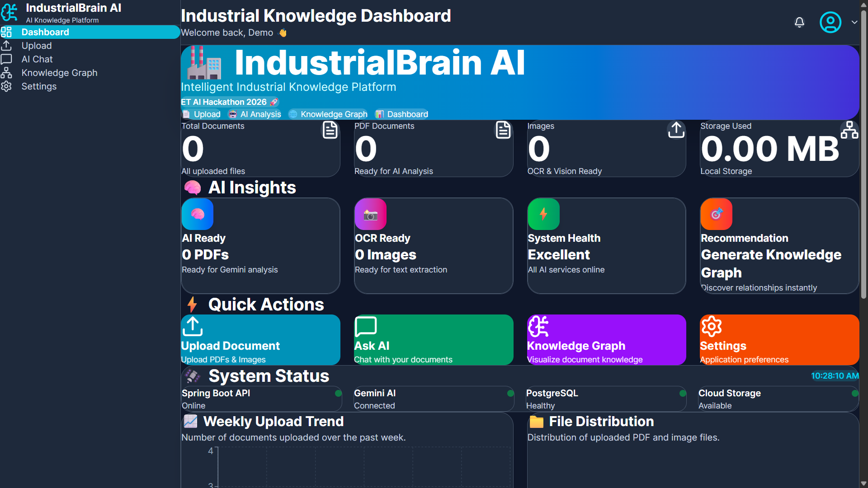Click the Settings gear icon in sidebar
868x488 pixels.
click(6, 86)
